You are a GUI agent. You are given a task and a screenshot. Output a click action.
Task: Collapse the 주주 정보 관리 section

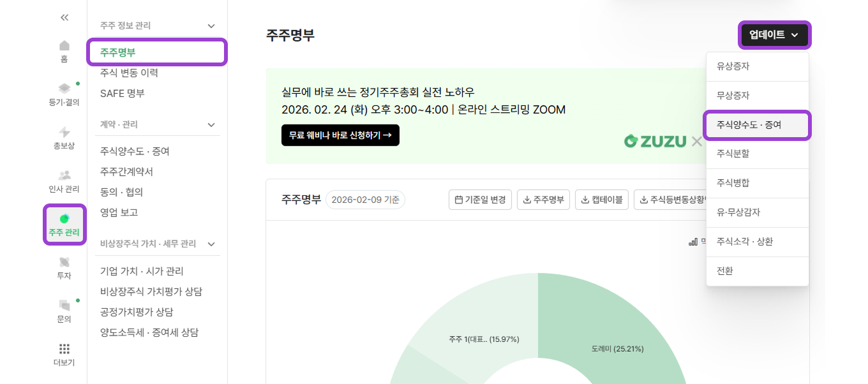coord(211,25)
